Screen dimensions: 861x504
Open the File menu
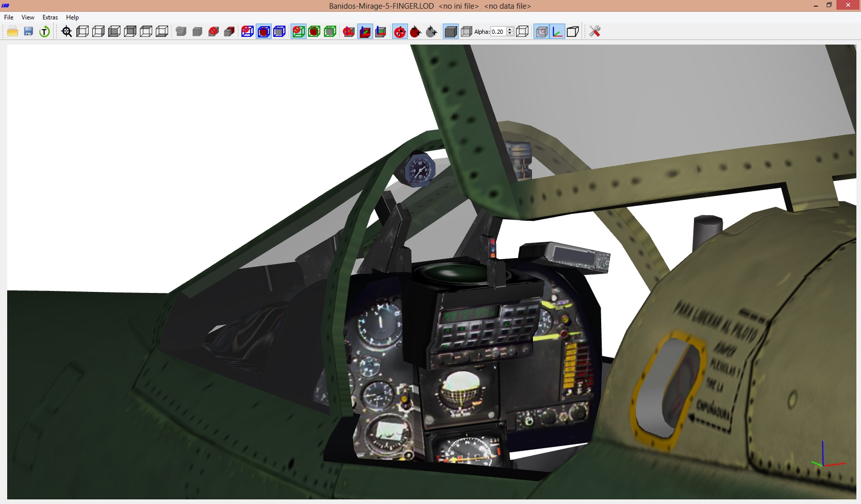[9, 17]
